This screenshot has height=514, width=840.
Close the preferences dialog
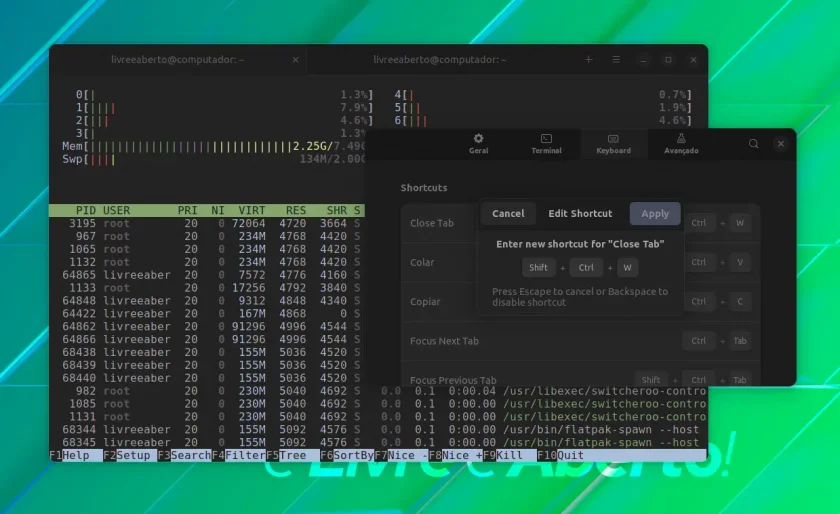pos(781,144)
